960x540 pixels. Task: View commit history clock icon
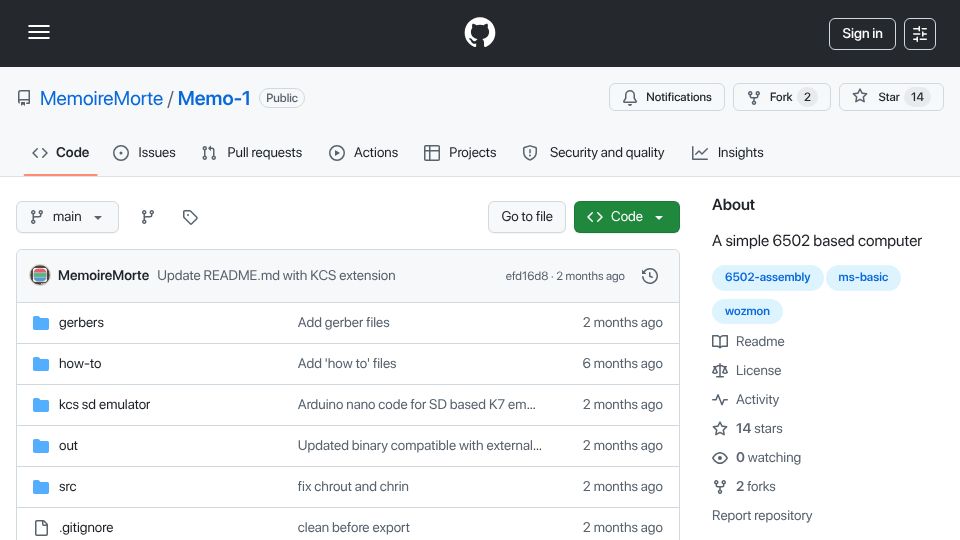[650, 276]
